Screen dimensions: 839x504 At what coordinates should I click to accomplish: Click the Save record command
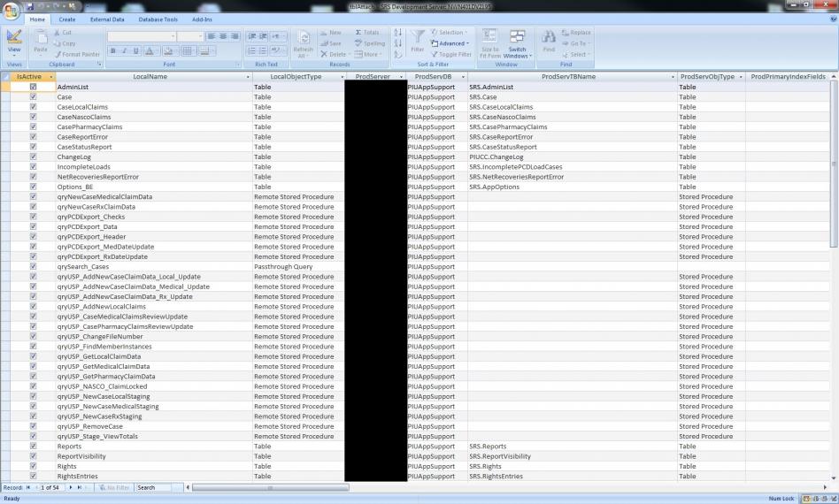pyautogui.click(x=331, y=44)
